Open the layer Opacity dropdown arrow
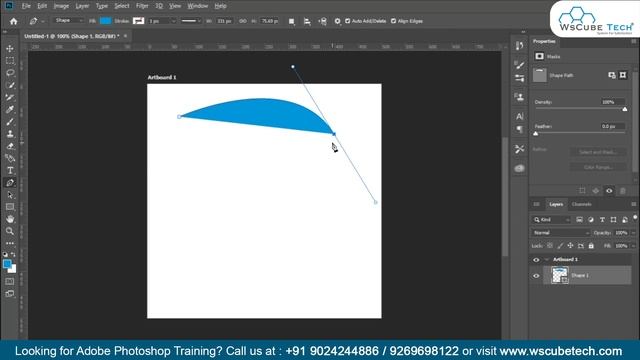The width and height of the screenshot is (640, 360). click(x=633, y=233)
